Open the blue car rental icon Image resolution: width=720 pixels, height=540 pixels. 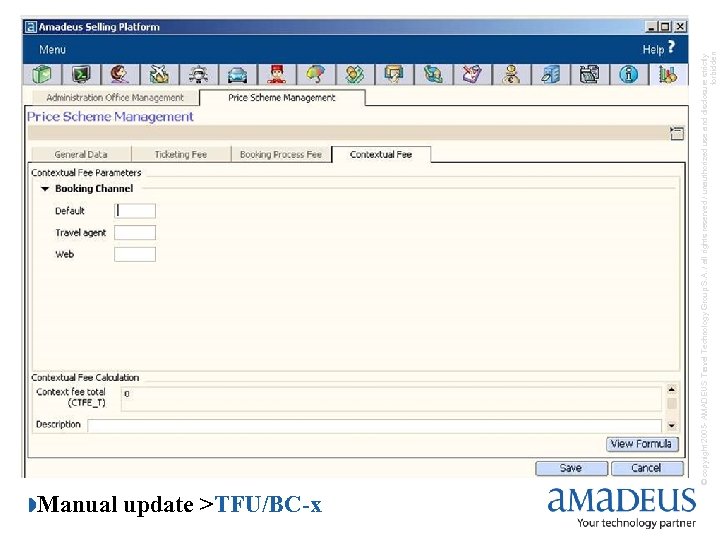pos(237,74)
